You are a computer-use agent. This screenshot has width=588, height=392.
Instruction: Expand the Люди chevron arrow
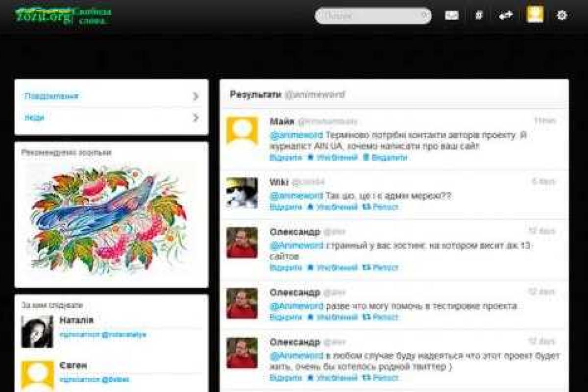coord(196,118)
